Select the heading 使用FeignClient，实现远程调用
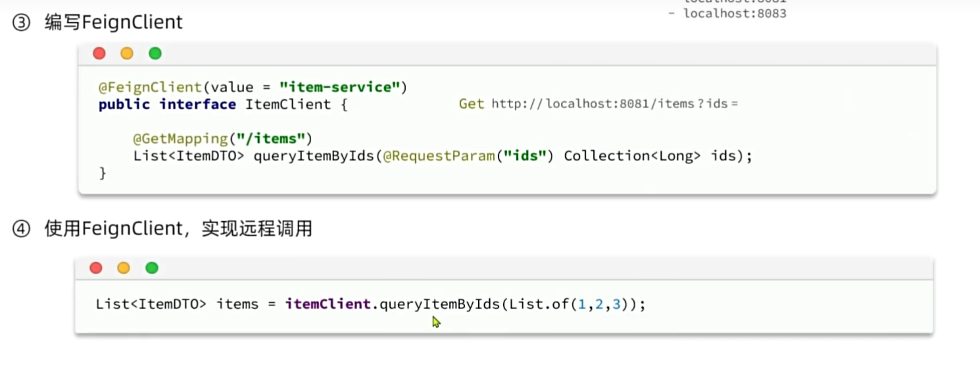The image size is (980, 372). 178,229
